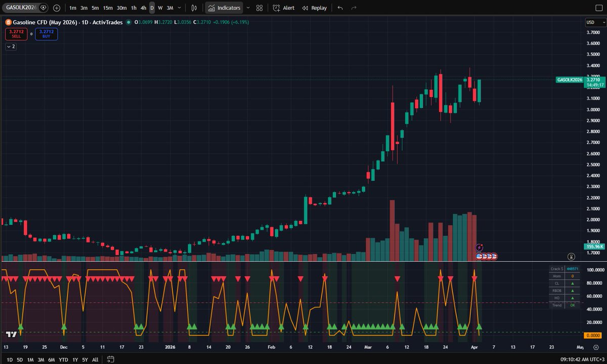Select the W weekly timeframe

pyautogui.click(x=160, y=8)
